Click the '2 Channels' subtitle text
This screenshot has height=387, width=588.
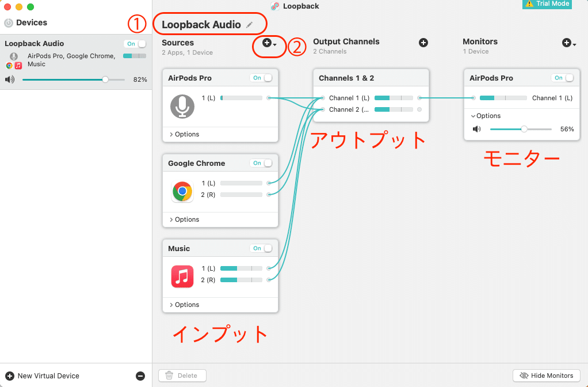tap(330, 51)
